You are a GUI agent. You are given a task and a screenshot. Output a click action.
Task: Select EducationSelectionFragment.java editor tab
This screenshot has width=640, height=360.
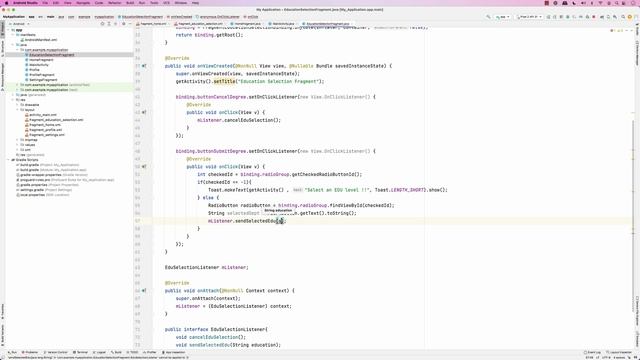327,24
